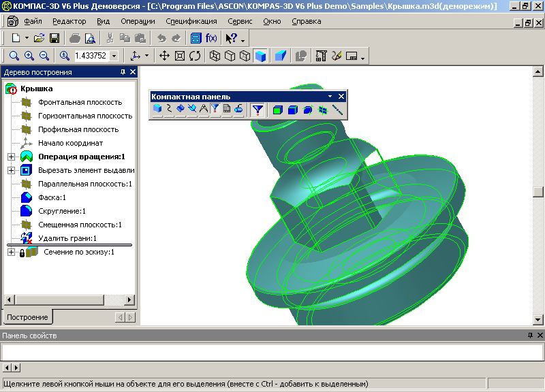Image resolution: width=545 pixels, height=392 pixels.
Task: Open the Справка menu
Action: (306, 22)
